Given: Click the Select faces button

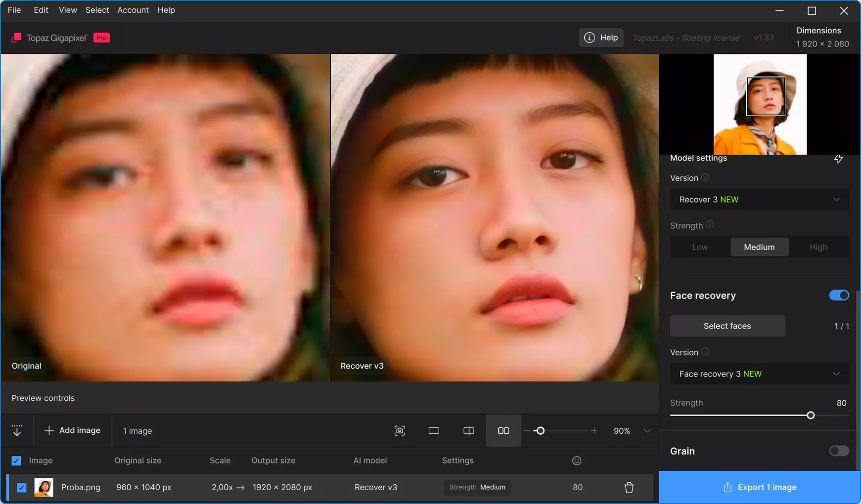Looking at the screenshot, I should 727,326.
